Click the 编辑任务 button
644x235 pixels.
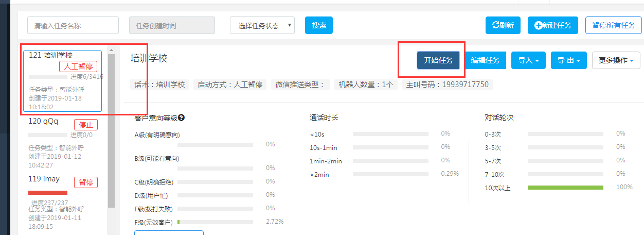485,60
